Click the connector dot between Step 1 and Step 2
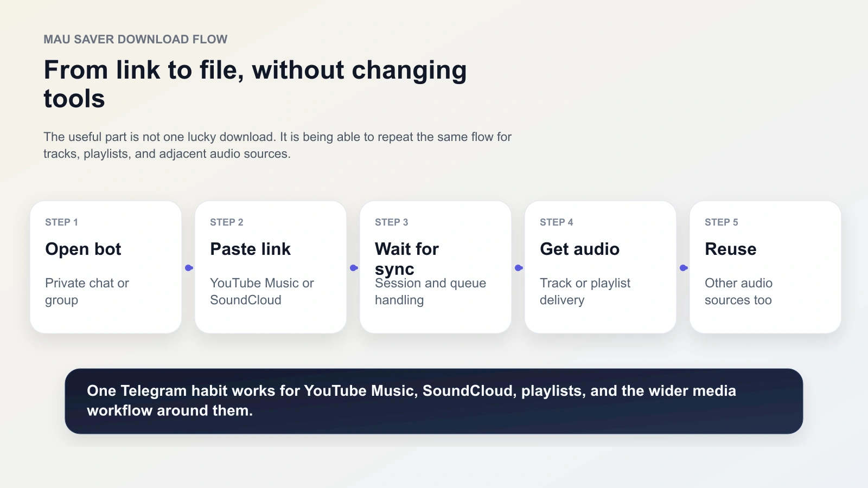This screenshot has height=488, width=868. [188, 267]
